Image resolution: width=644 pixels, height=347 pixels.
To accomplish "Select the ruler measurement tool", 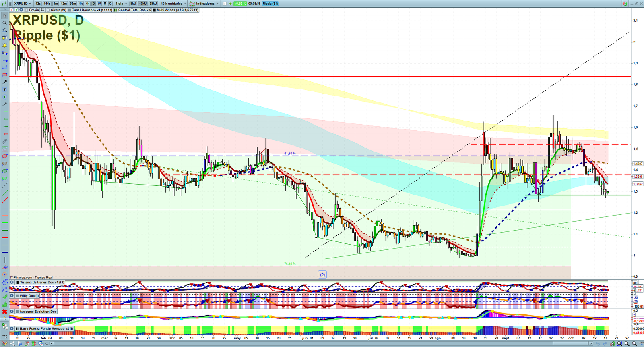I will 4,142.
